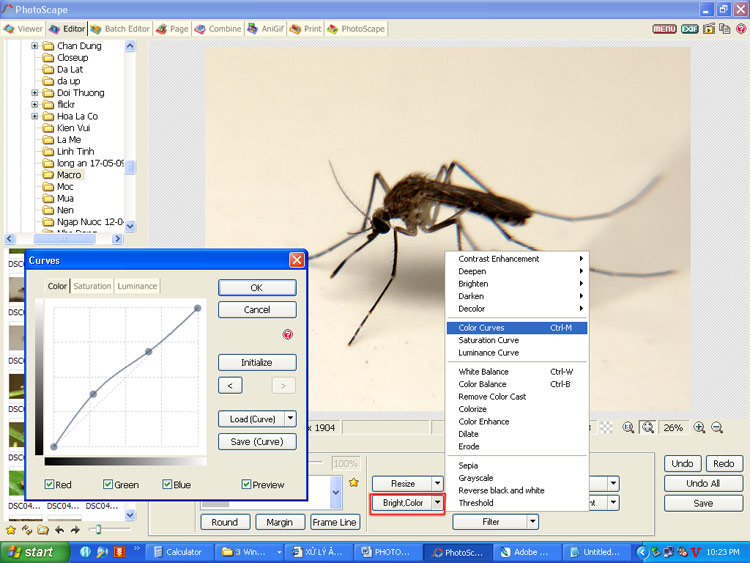The height and width of the screenshot is (563, 750).
Task: Open the Untitled taskbar item
Action: (x=596, y=552)
